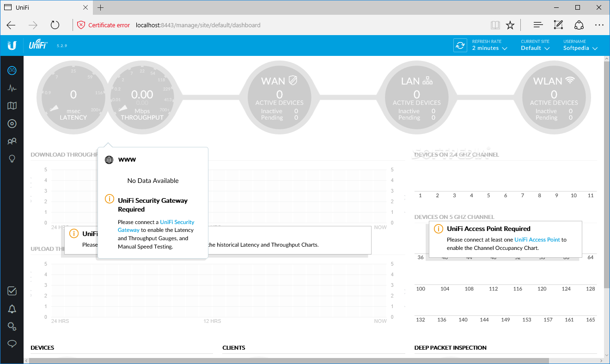Open the Insights lightbulb icon in sidebar
Viewport: 610px width, 364px height.
pyautogui.click(x=12, y=159)
